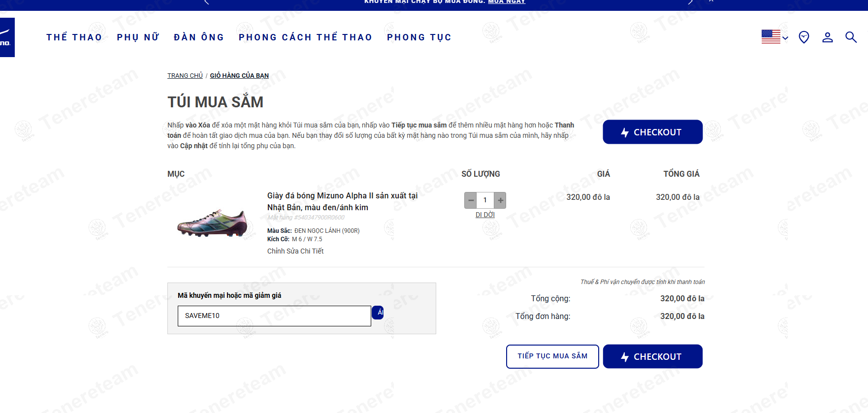The height and width of the screenshot is (413, 868).
Task: Open THỂ THAO menu
Action: (74, 37)
